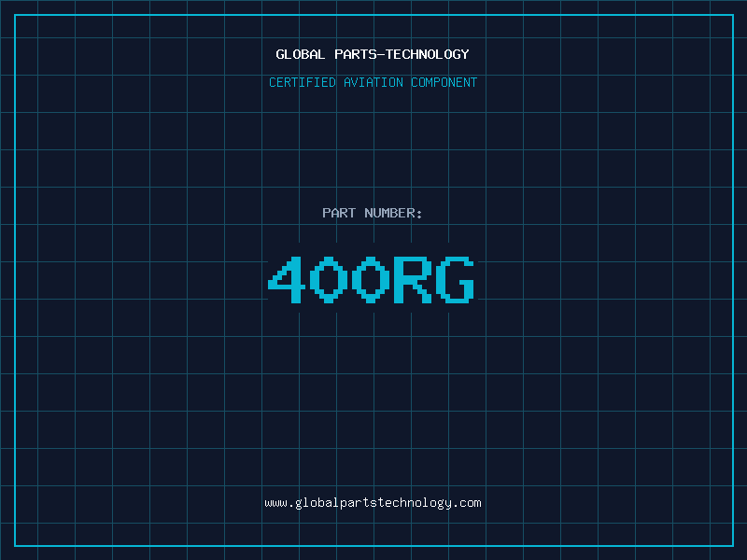Select the part number 400RG
This screenshot has width=747, height=560.
pos(371,279)
